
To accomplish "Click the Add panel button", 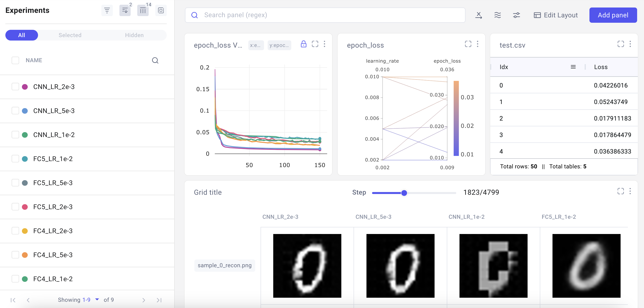I will point(613,15).
